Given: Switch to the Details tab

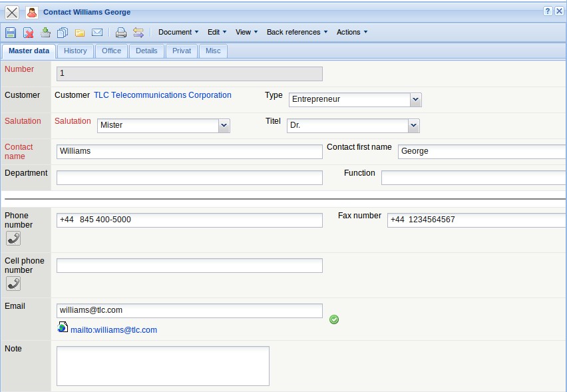Looking at the screenshot, I should click(x=146, y=51).
